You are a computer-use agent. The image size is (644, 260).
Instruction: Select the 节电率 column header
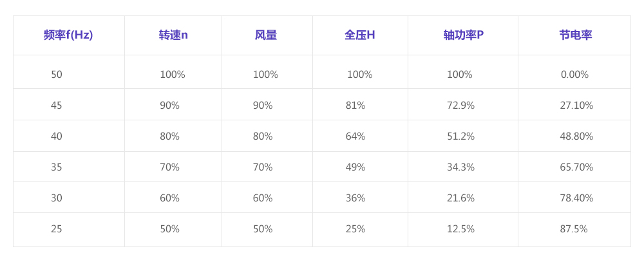click(x=575, y=35)
